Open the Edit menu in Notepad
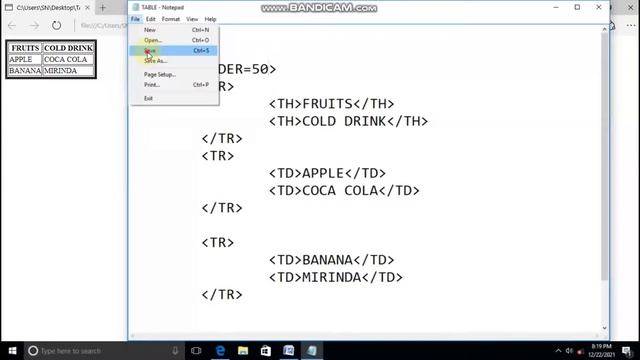This screenshot has height=360, width=640. 151,19
